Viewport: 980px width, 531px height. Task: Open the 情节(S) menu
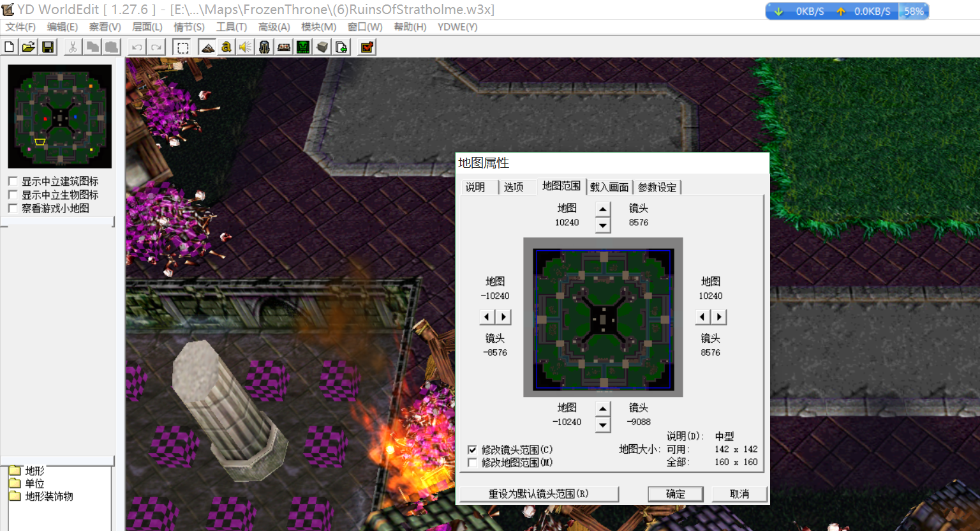coord(189,27)
